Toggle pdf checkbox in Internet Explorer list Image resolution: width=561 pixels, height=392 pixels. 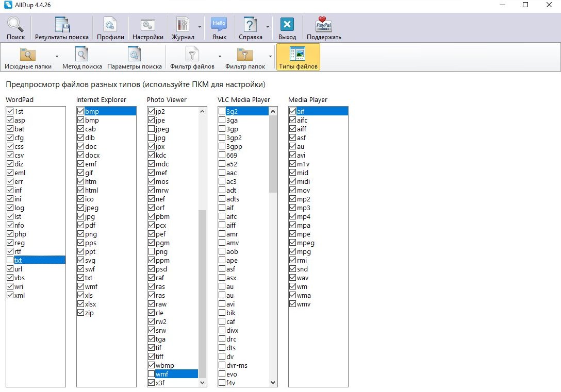81,225
